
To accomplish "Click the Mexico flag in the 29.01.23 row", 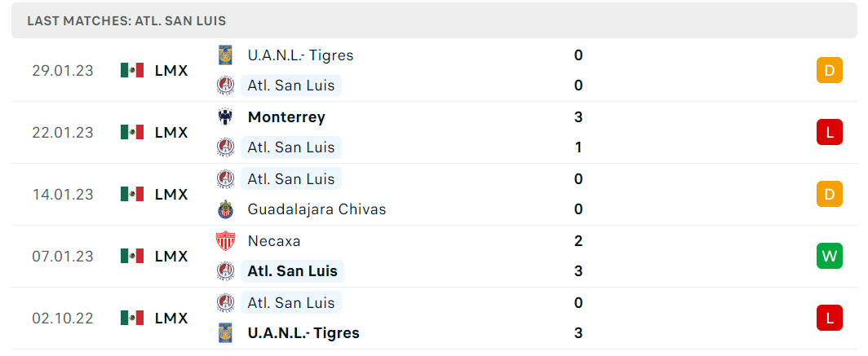I will tap(132, 70).
